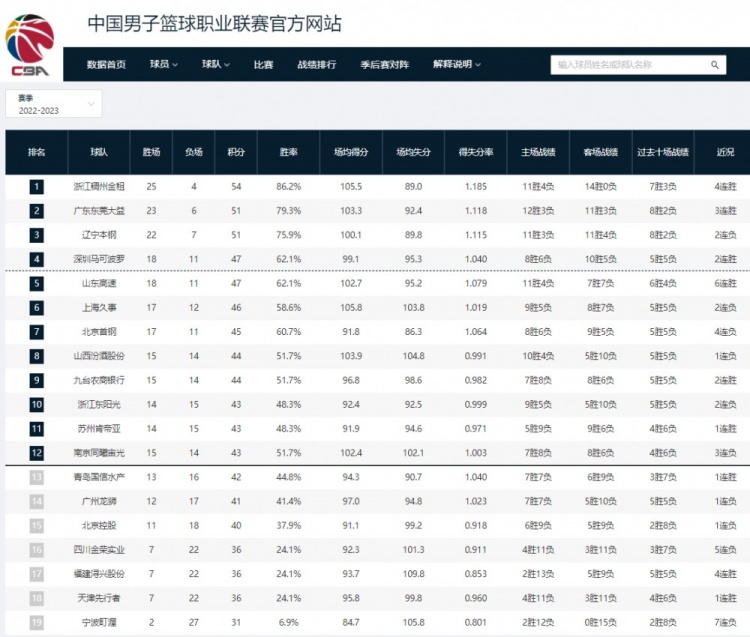
Task: Click away record 0胜15负
Action: point(600,623)
